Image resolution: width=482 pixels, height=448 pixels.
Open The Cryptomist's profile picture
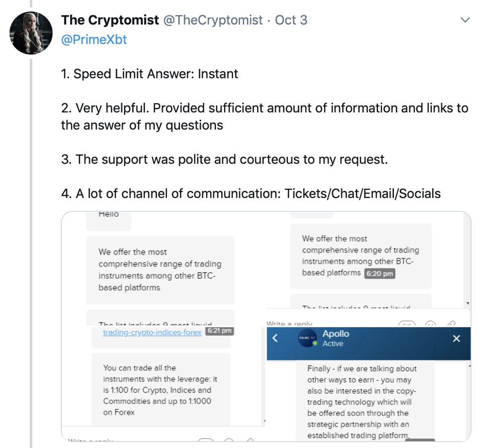click(x=31, y=33)
